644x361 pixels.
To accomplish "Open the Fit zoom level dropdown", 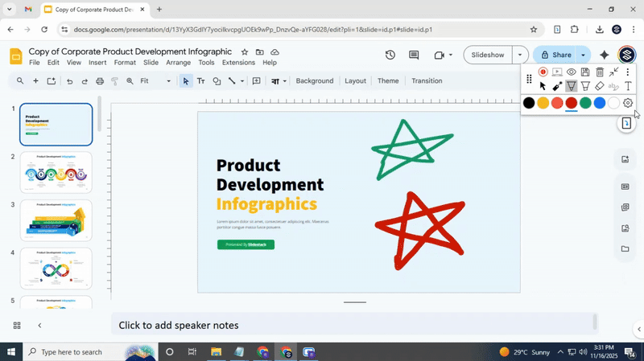I will 155,81.
